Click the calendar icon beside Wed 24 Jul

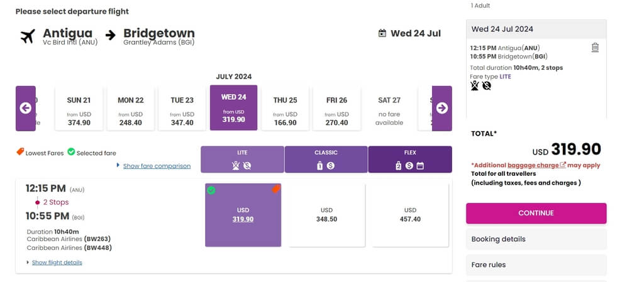[x=382, y=33]
